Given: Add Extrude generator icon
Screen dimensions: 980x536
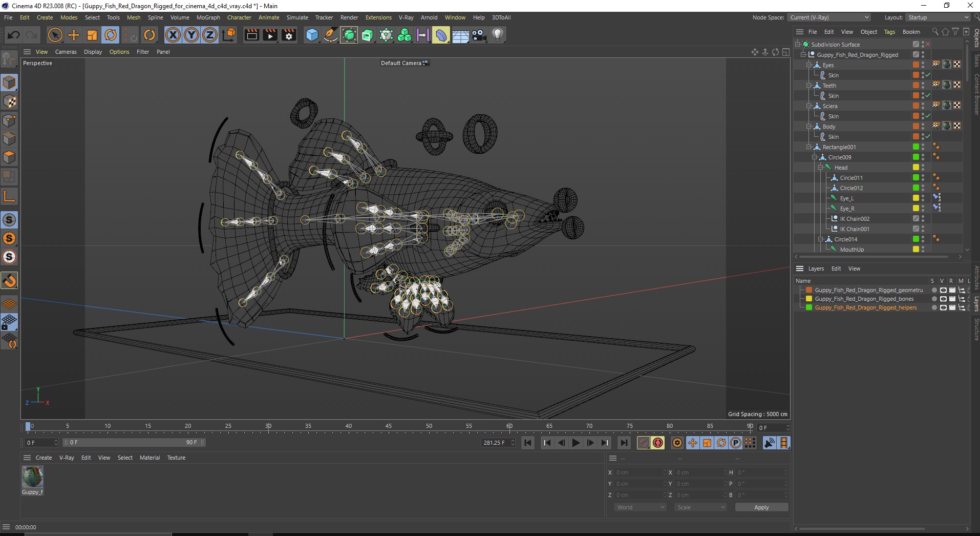Looking at the screenshot, I should 368,35.
